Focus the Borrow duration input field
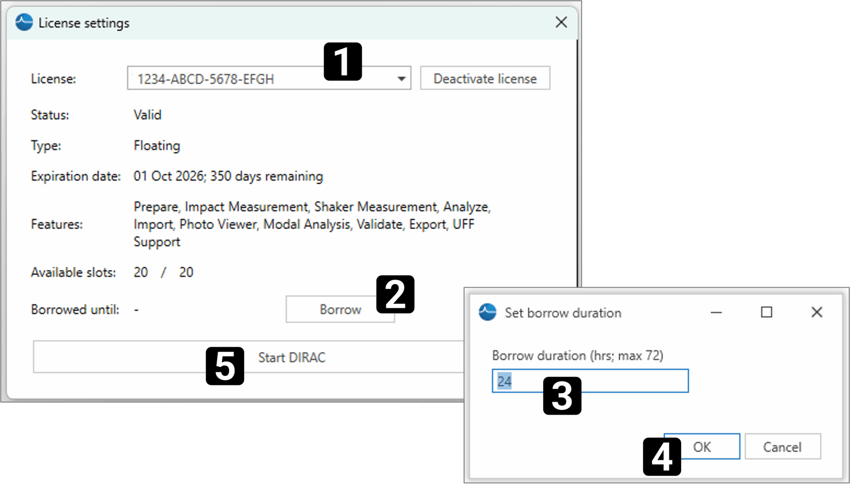This screenshot has height=504, width=850. pos(628,381)
